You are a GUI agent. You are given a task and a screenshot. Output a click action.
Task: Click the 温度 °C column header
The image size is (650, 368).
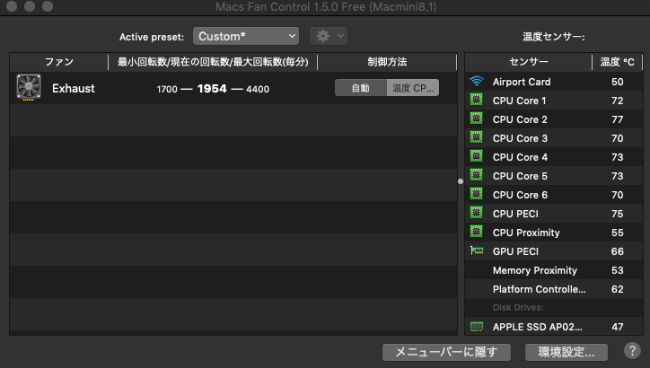(x=617, y=62)
